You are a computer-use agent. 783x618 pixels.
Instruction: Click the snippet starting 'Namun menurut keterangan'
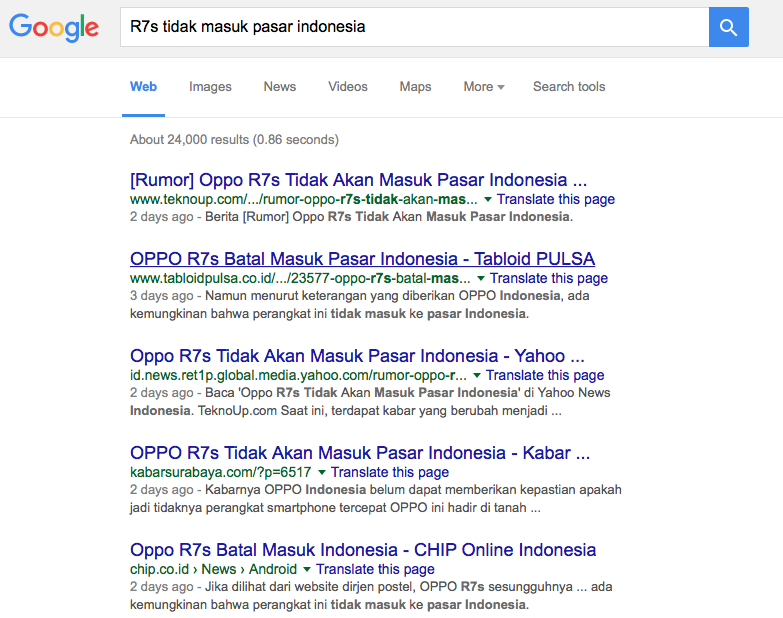[x=360, y=305]
